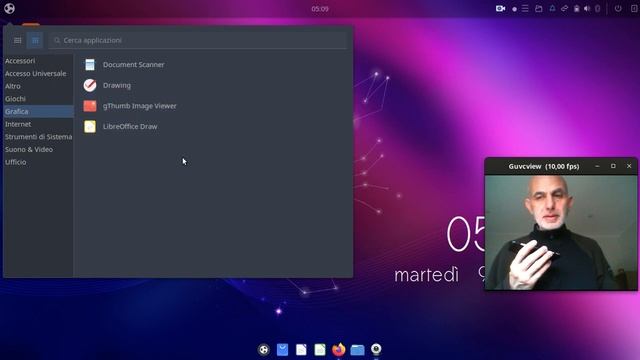Launch Drawing app from its icon
The height and width of the screenshot is (360, 640).
click(90, 85)
